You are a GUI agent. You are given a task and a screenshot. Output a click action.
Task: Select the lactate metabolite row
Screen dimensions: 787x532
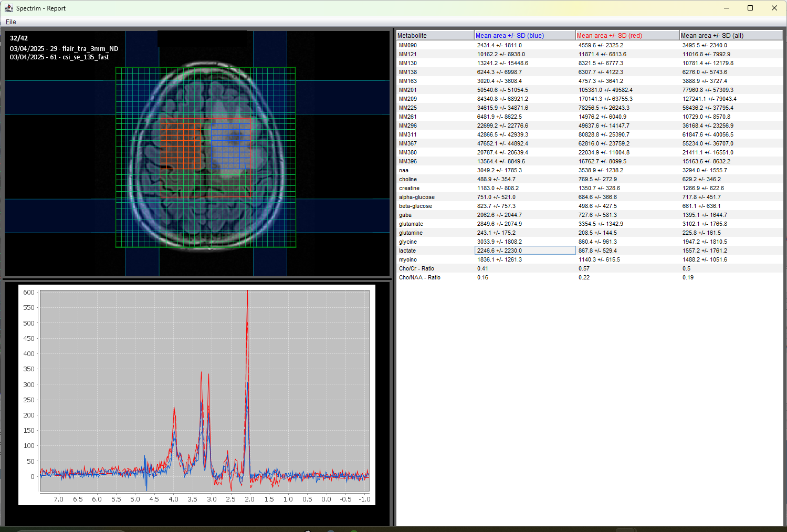pyautogui.click(x=590, y=251)
